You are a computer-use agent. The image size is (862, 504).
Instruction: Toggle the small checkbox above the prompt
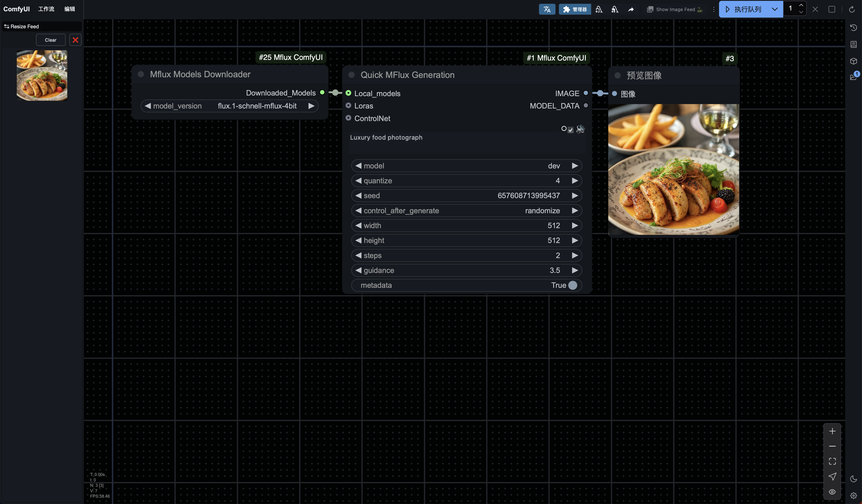coord(570,130)
